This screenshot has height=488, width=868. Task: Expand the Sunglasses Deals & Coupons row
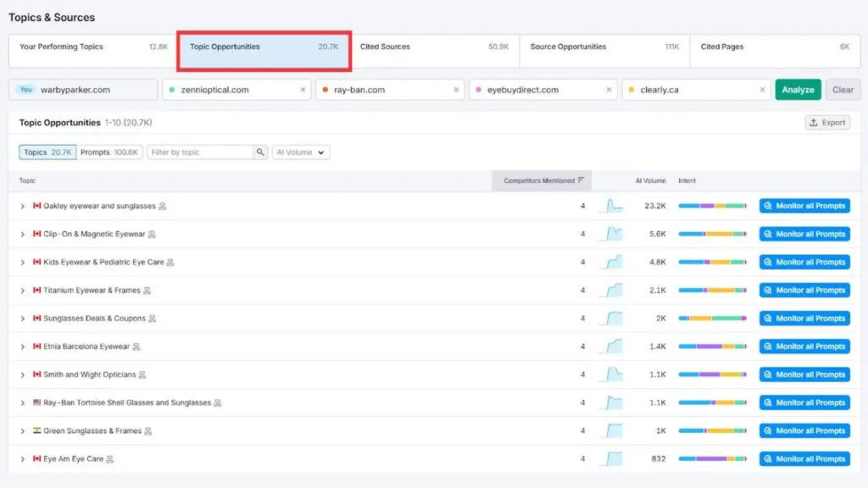(x=23, y=319)
